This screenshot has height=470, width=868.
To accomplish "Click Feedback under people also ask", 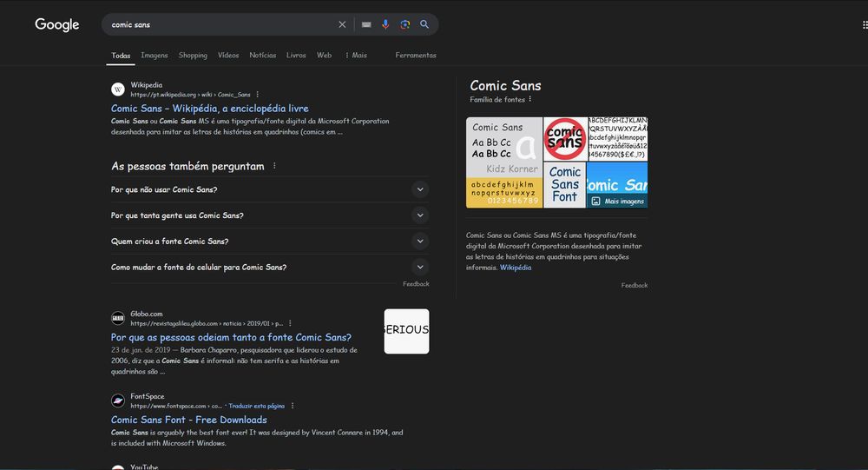I will click(416, 284).
